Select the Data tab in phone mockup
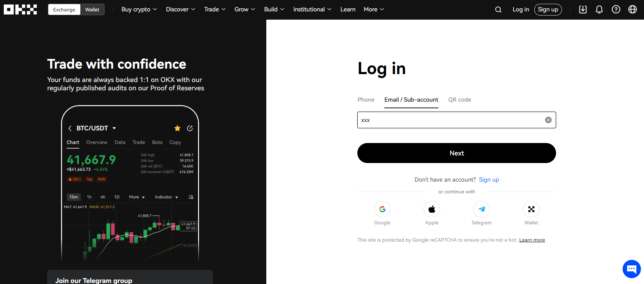Image resolution: width=644 pixels, height=284 pixels. pyautogui.click(x=120, y=142)
